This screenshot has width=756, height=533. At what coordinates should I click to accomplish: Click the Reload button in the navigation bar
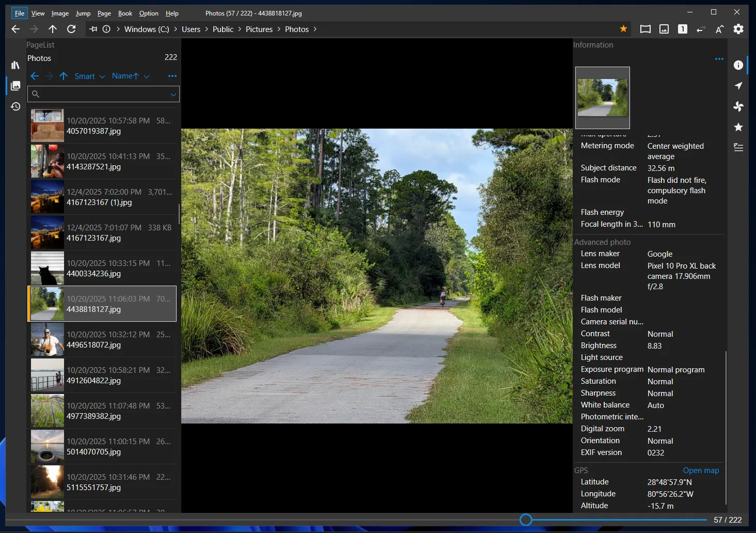(x=71, y=29)
